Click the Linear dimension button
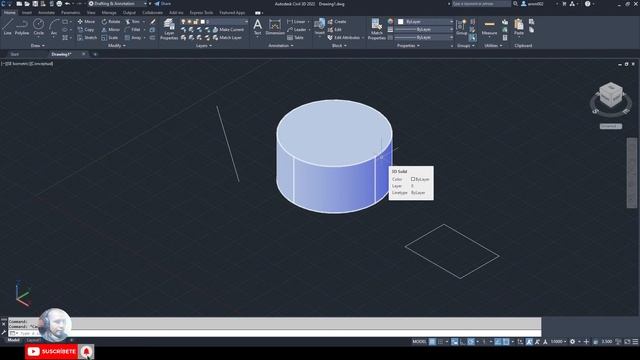The width and height of the screenshot is (640, 360). pos(296,22)
